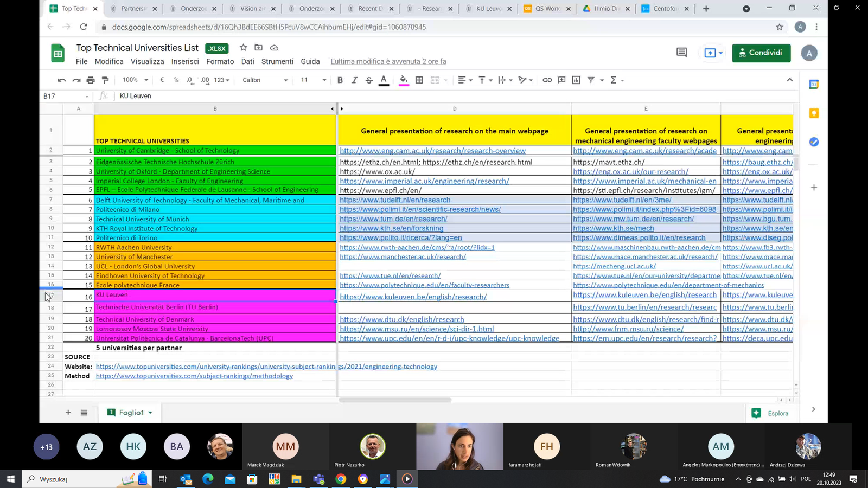Apply bold formatting to cell

pos(340,80)
